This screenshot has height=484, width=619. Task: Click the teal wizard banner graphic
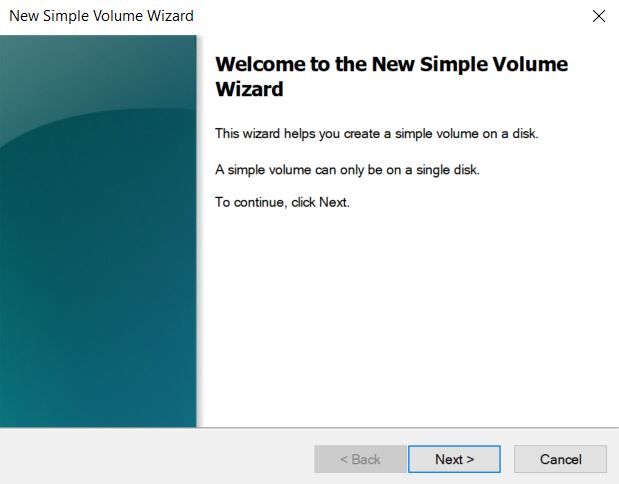(x=98, y=231)
